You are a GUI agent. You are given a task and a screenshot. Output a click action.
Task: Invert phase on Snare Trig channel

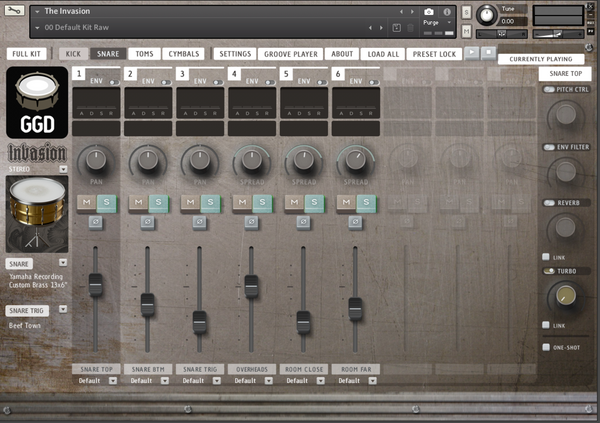(199, 222)
